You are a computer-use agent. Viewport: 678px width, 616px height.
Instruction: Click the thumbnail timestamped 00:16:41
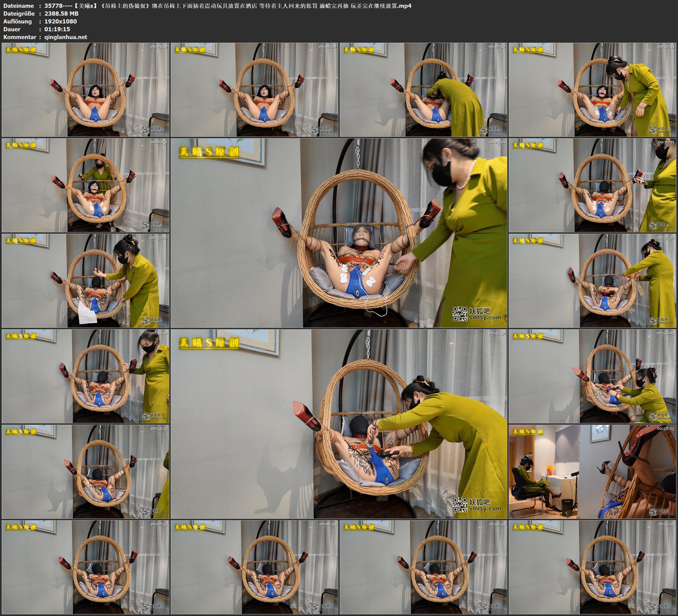tap(592, 89)
